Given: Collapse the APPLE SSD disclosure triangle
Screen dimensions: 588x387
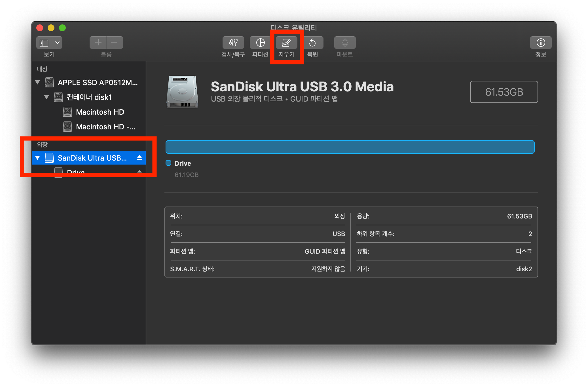Looking at the screenshot, I should (37, 82).
